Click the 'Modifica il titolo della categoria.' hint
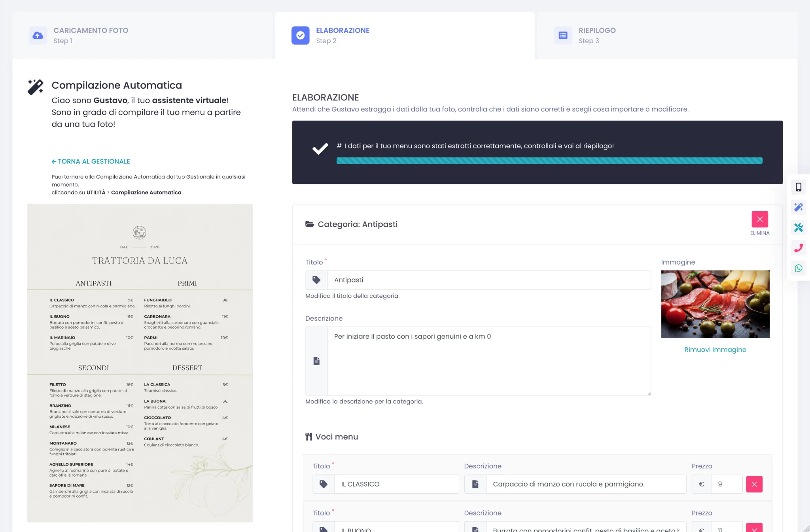Image resolution: width=810 pixels, height=532 pixels. pyautogui.click(x=352, y=296)
